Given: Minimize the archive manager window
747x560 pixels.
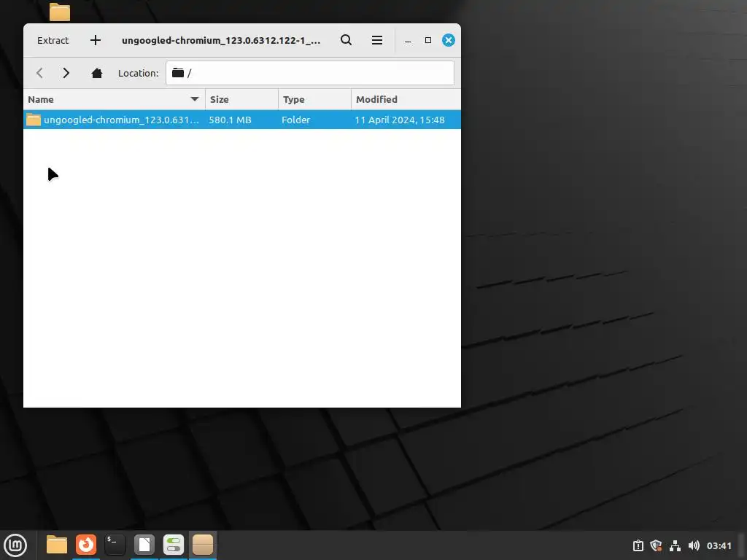Looking at the screenshot, I should point(408,41).
